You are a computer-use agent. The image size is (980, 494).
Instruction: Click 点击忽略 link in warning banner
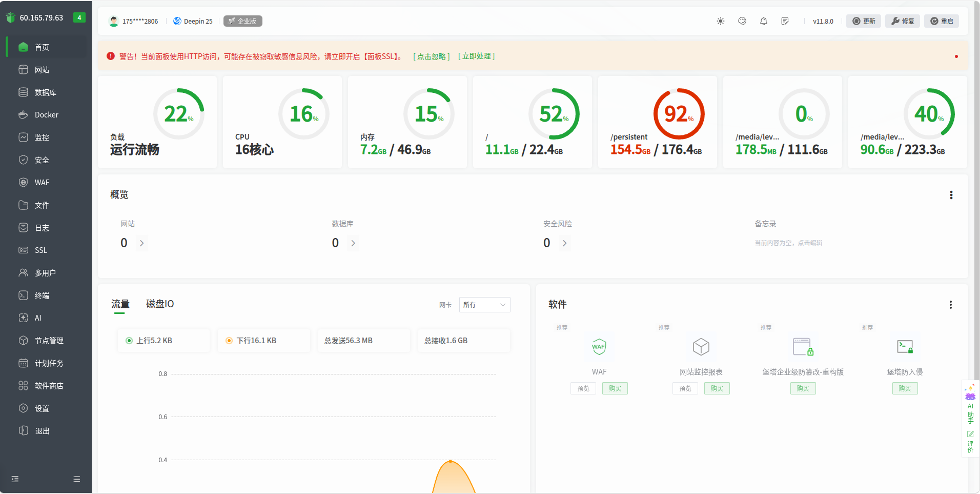point(432,56)
